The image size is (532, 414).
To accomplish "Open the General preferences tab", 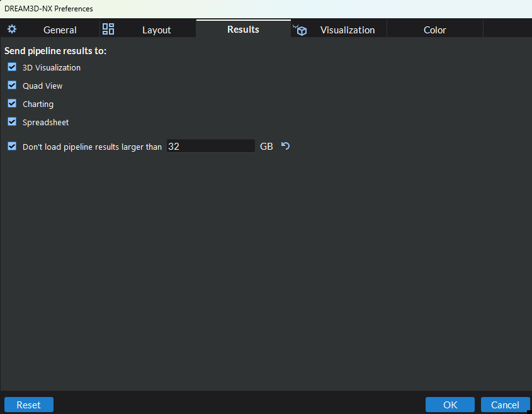I will (50, 28).
